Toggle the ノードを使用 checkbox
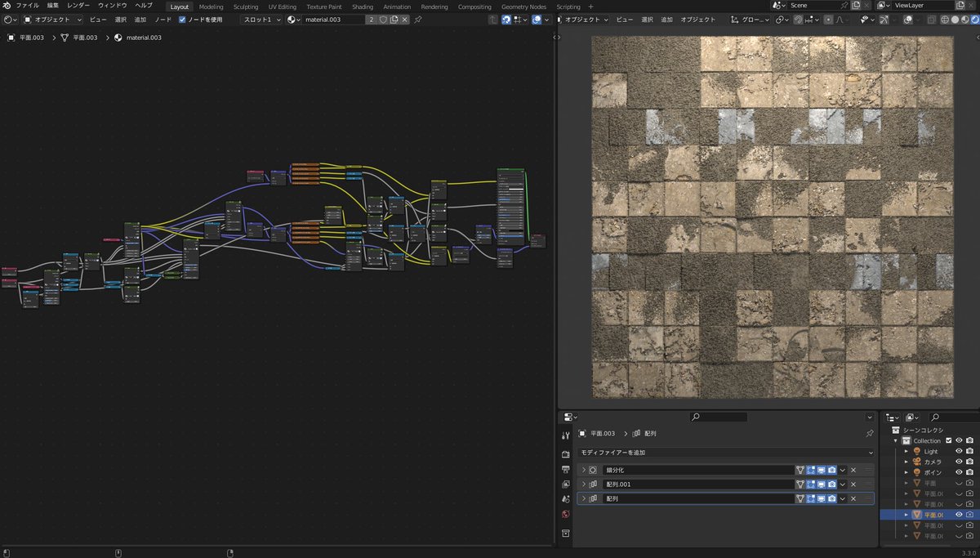Screen dimensions: 980x558 pyautogui.click(x=182, y=19)
